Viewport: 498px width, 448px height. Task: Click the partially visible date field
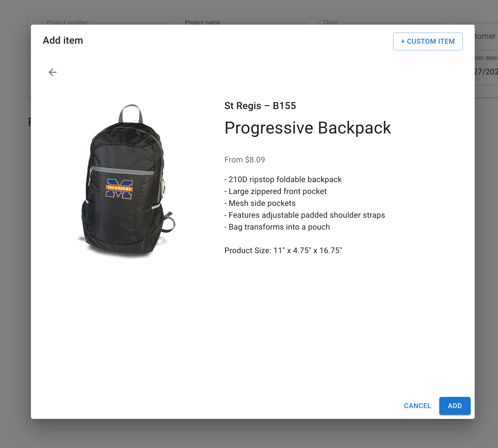coord(486,71)
